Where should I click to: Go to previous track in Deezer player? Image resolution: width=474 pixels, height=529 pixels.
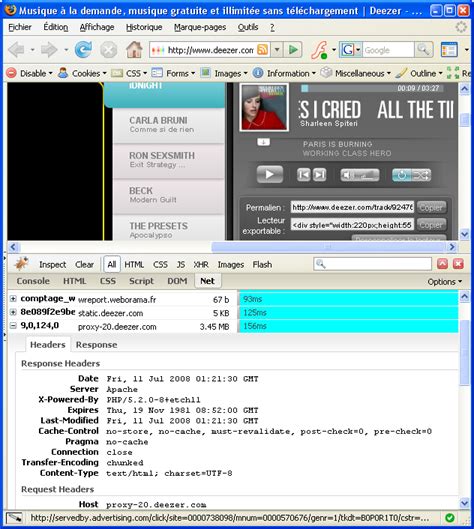coord(303,175)
